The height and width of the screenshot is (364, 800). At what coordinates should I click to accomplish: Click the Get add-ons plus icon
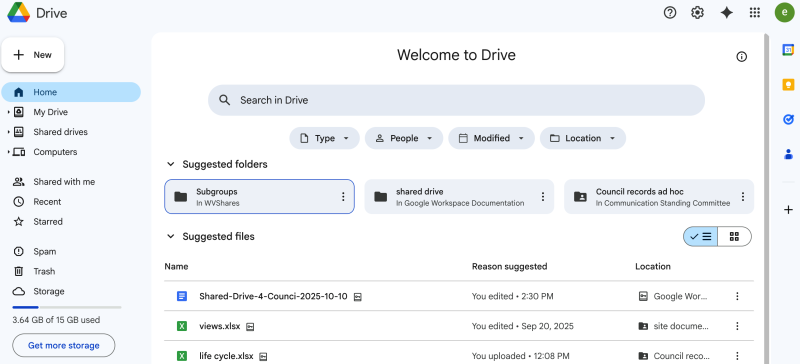(x=788, y=210)
